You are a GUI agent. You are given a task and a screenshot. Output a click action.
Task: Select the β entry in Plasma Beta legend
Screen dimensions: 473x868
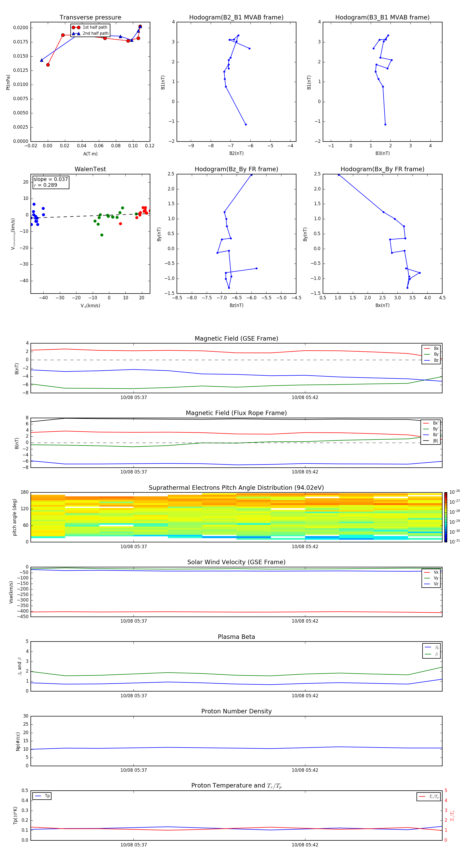(x=431, y=654)
